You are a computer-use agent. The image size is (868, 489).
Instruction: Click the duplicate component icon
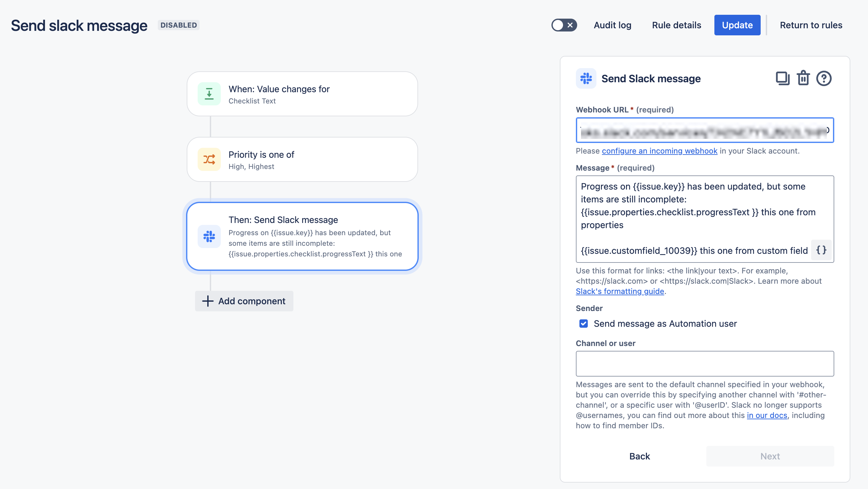coord(783,78)
